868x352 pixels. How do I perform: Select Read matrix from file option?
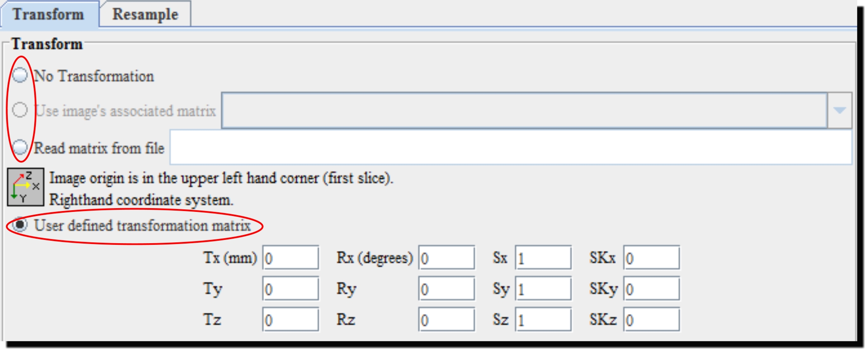click(x=20, y=147)
